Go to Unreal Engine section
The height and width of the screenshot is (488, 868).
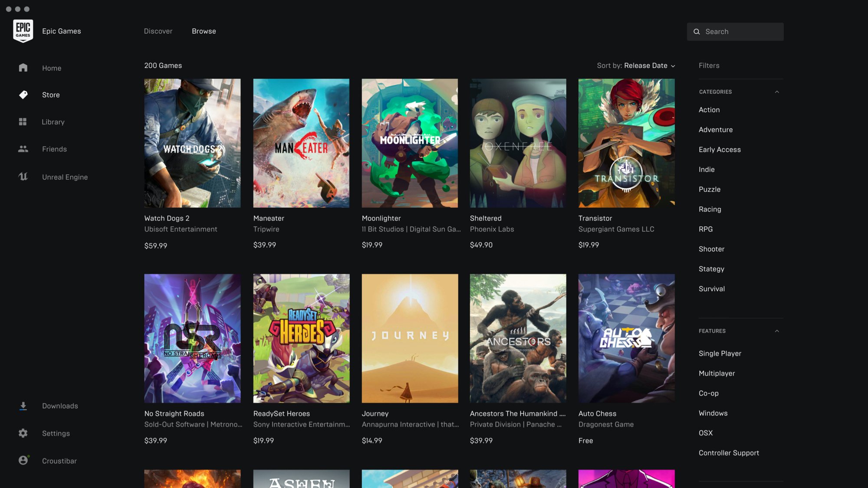tap(65, 177)
